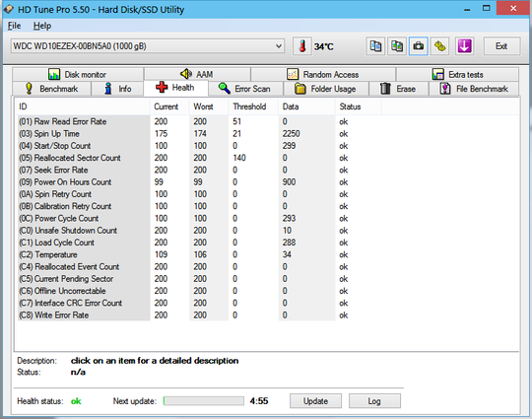The width and height of the screenshot is (532, 419).
Task: Close the HD Tune Pro window
Action: coord(513,8)
